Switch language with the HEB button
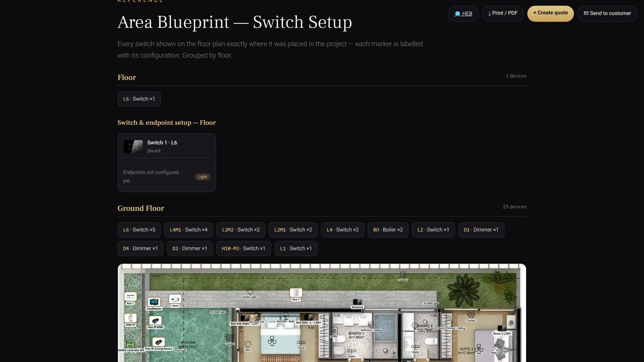This screenshot has width=644, height=362. [x=463, y=14]
